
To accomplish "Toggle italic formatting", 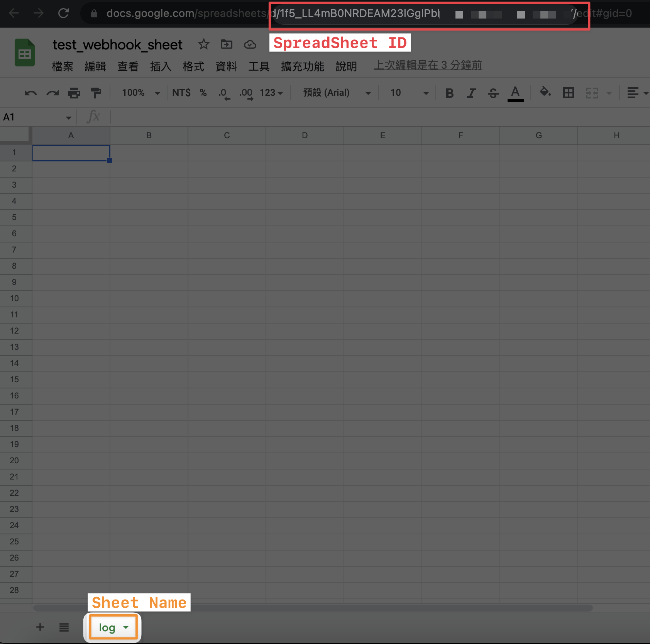I will (x=471, y=93).
